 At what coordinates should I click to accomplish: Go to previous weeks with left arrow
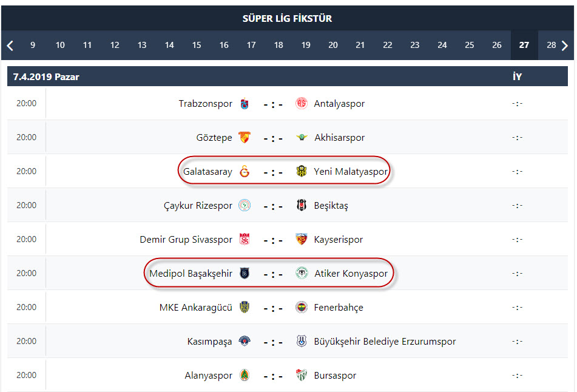10,46
